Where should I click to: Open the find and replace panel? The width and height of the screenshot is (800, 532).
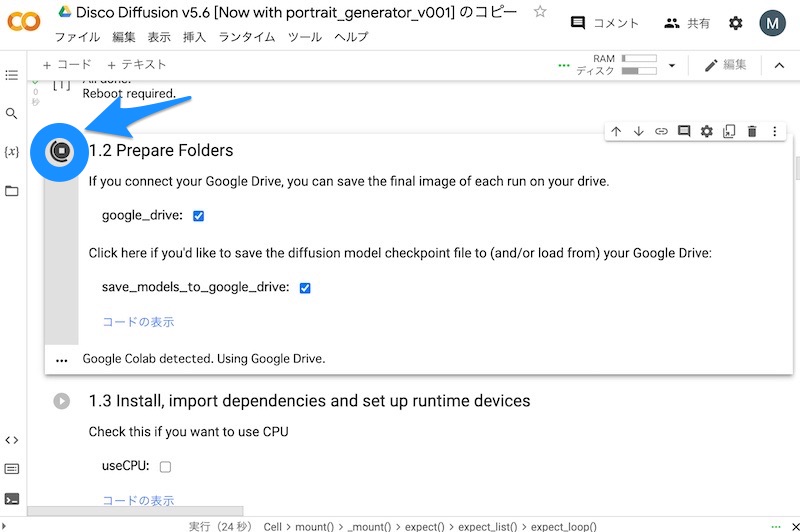(x=11, y=113)
